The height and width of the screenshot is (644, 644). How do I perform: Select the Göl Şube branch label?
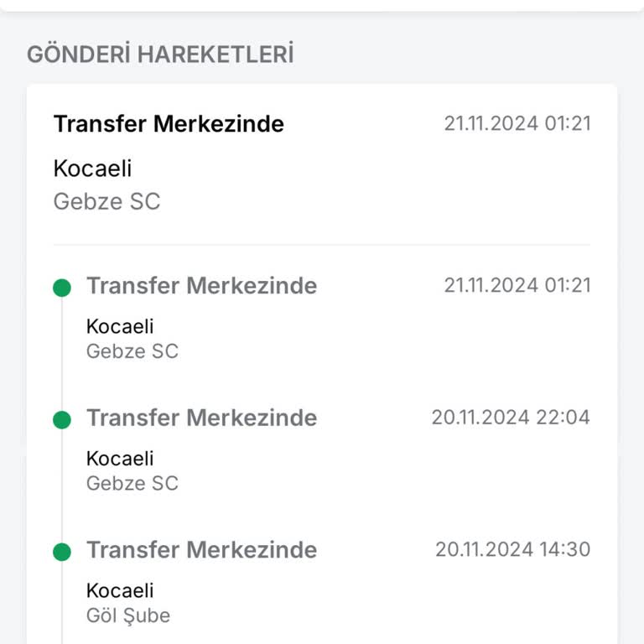pyautogui.click(x=128, y=615)
